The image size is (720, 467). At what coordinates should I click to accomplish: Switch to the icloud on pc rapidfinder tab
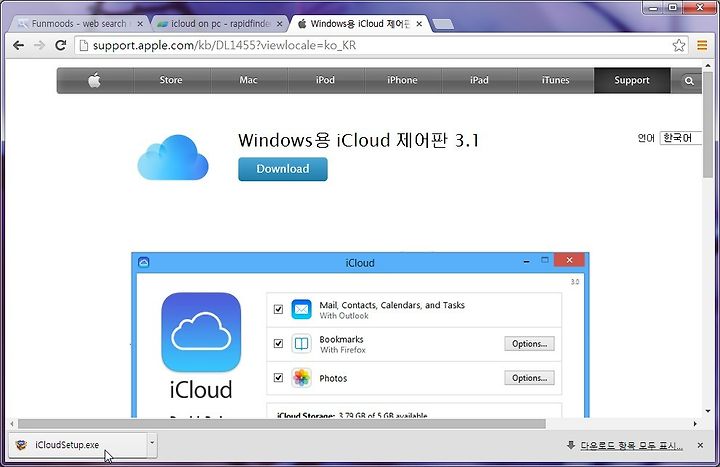click(219, 24)
